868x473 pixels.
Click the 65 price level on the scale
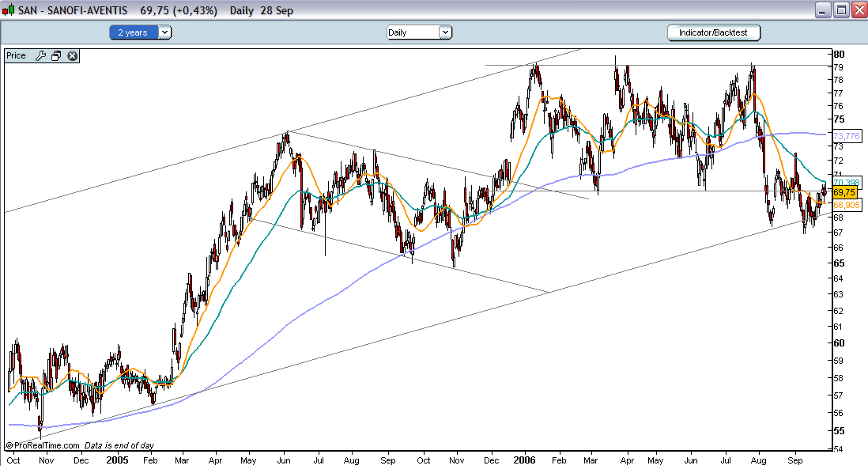tap(840, 263)
